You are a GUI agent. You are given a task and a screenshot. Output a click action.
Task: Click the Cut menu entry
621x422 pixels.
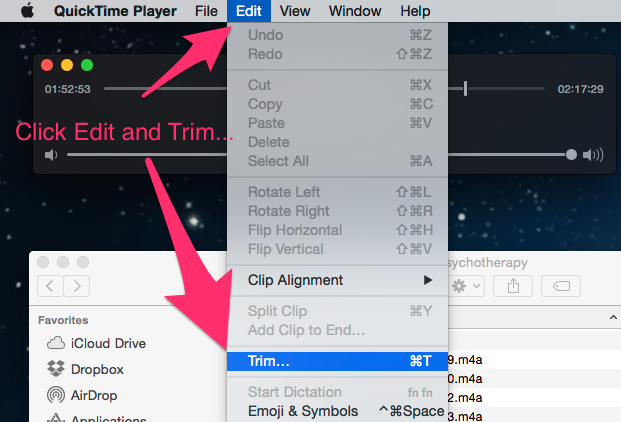pos(337,85)
